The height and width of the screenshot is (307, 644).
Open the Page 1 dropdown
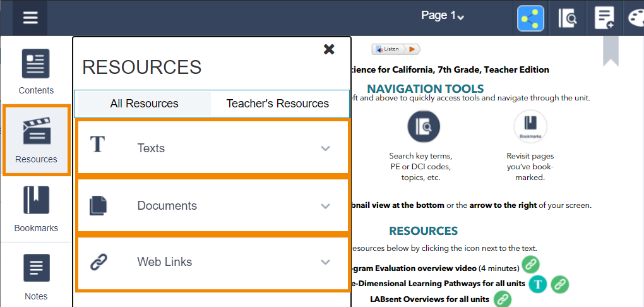click(443, 16)
